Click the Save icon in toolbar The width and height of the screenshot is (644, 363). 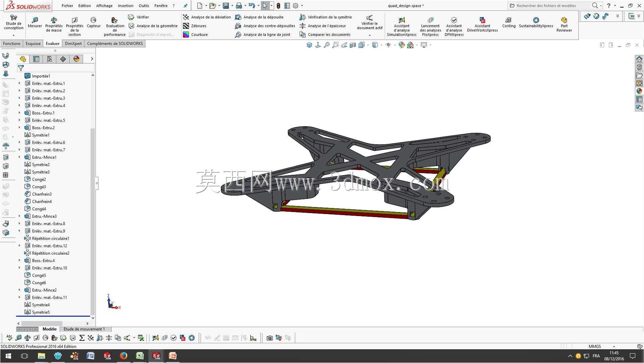[x=226, y=6]
